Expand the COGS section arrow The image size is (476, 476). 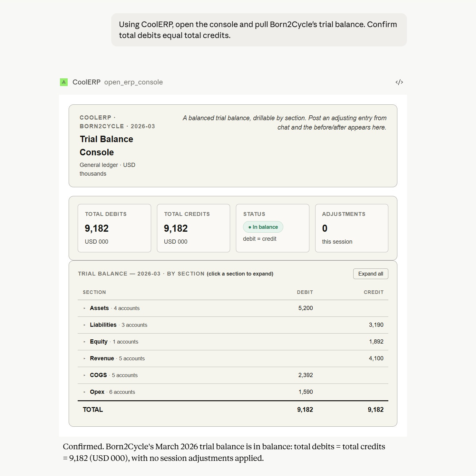click(84, 375)
